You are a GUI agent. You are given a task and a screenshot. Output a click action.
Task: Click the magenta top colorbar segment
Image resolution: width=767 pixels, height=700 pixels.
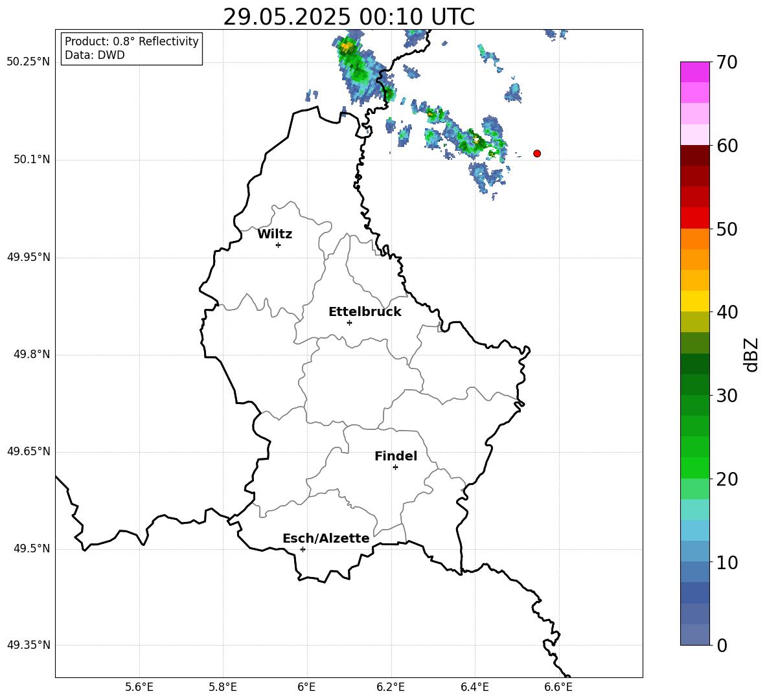pyautogui.click(x=694, y=72)
